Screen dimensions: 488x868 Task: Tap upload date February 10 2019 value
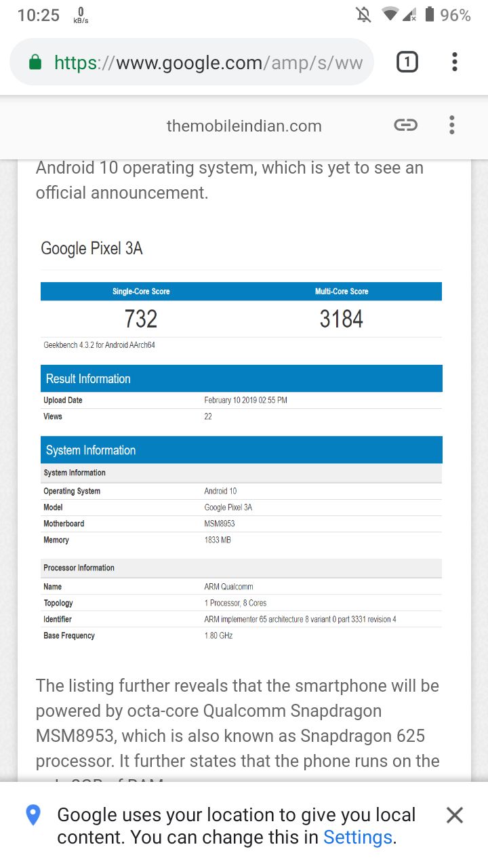245,400
